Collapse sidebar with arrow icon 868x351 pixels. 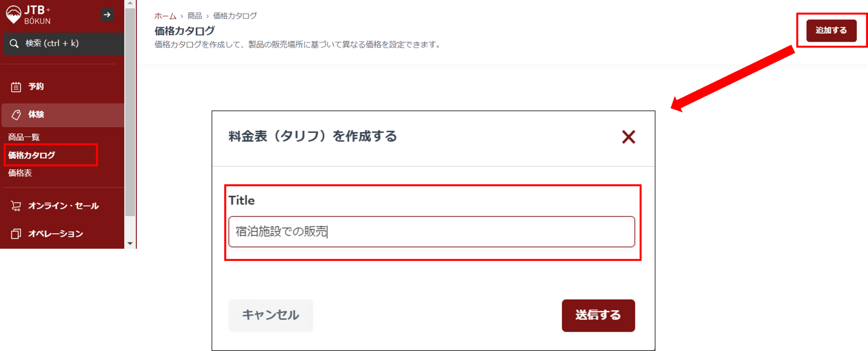(x=107, y=15)
